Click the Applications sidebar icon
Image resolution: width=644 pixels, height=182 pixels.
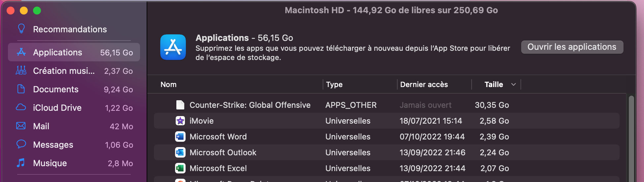pyautogui.click(x=21, y=52)
